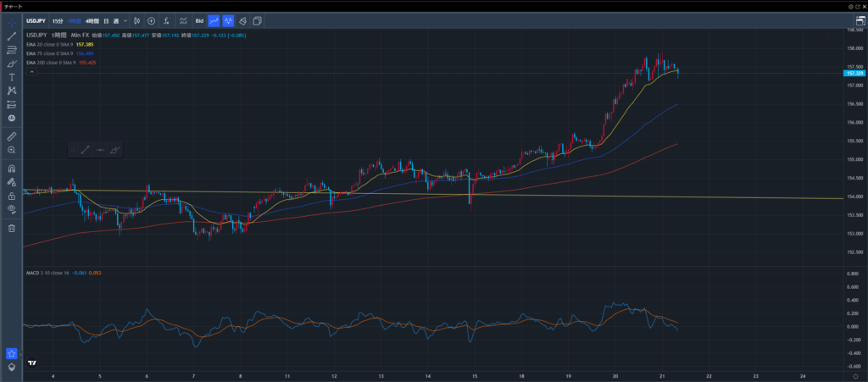Image resolution: width=868 pixels, height=382 pixels.
Task: Delete drawings with the trash icon
Action: (12, 228)
